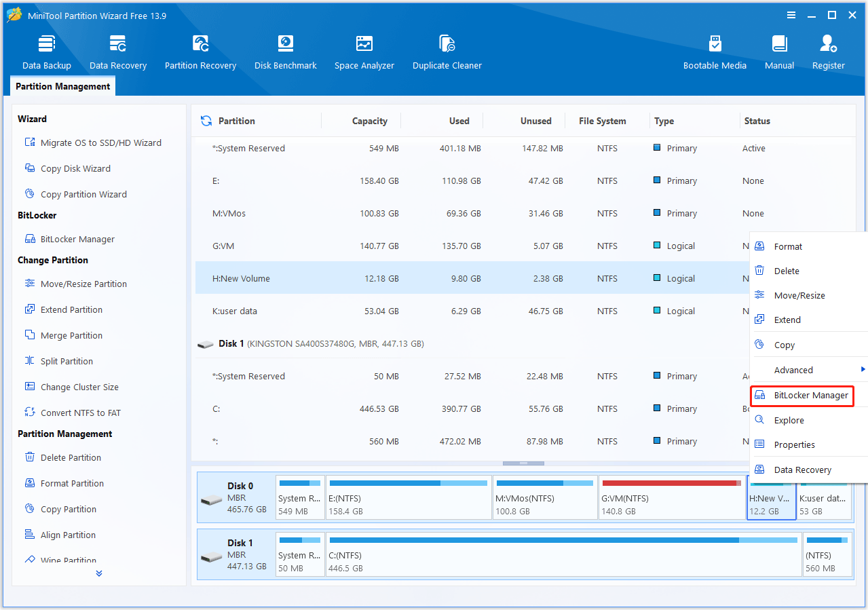Choose Data Recovery in context menu
868x610 pixels.
[x=809, y=470]
